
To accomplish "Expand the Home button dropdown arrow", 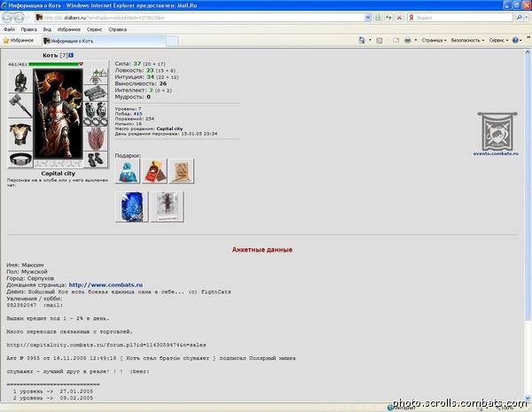I will [370, 41].
